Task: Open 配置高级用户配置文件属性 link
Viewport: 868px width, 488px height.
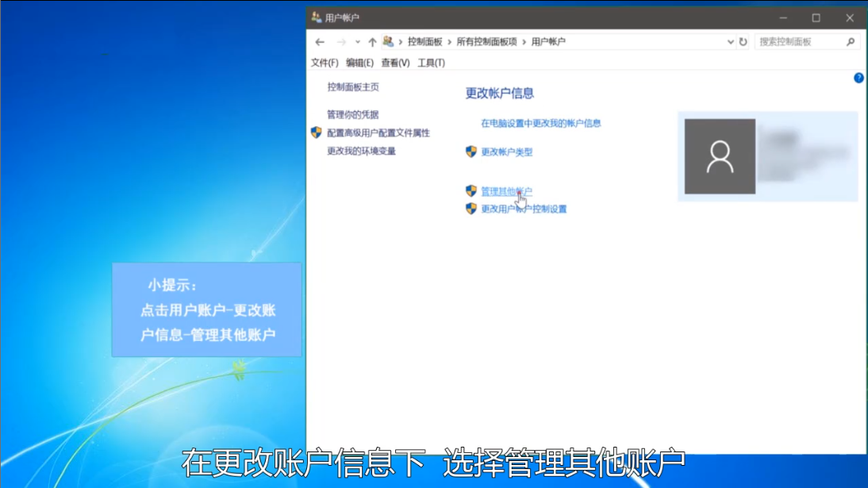Action: click(x=378, y=133)
